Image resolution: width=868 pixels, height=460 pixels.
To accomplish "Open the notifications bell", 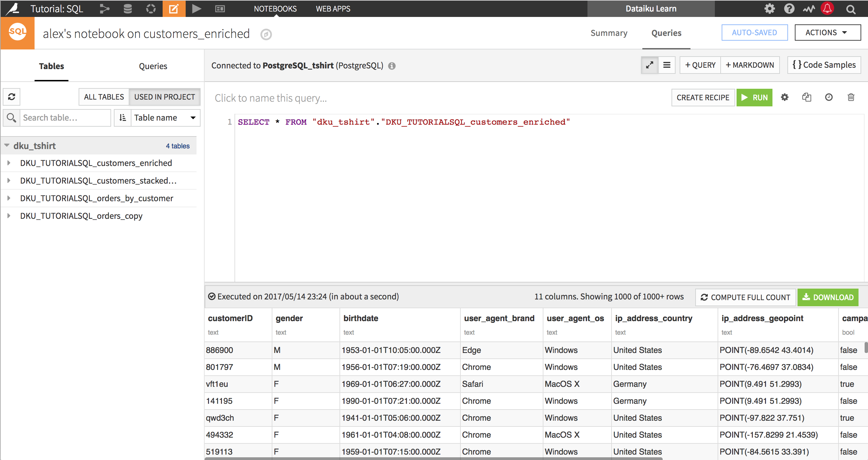I will [827, 8].
